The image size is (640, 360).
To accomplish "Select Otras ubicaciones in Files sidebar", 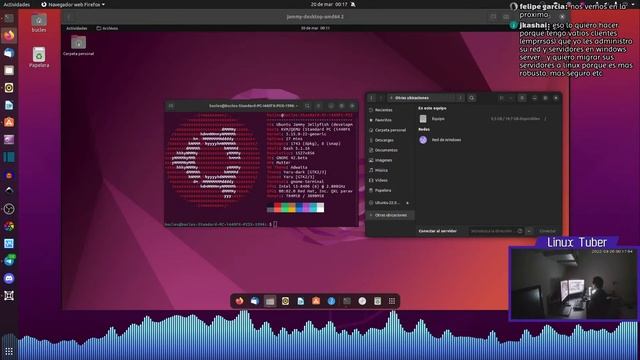I will pos(390,215).
